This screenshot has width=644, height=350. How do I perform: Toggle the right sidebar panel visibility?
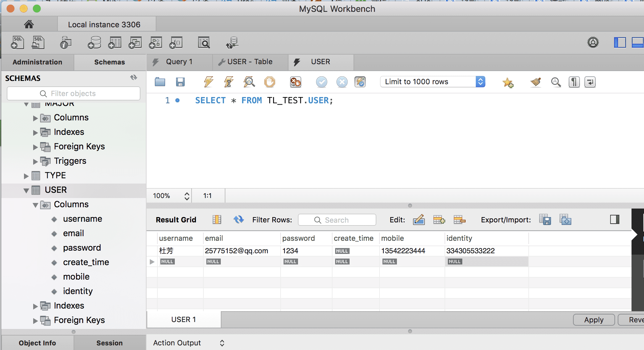tap(620, 42)
